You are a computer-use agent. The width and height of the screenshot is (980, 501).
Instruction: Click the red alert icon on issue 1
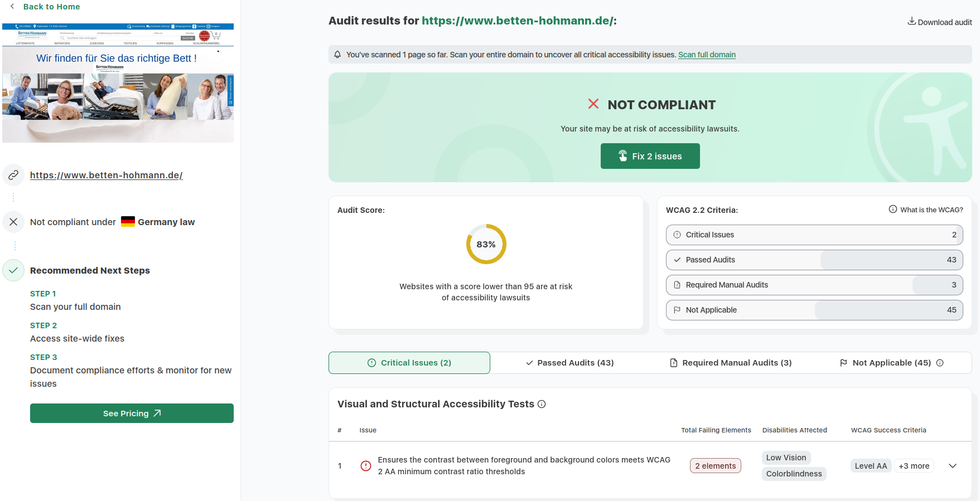click(366, 466)
